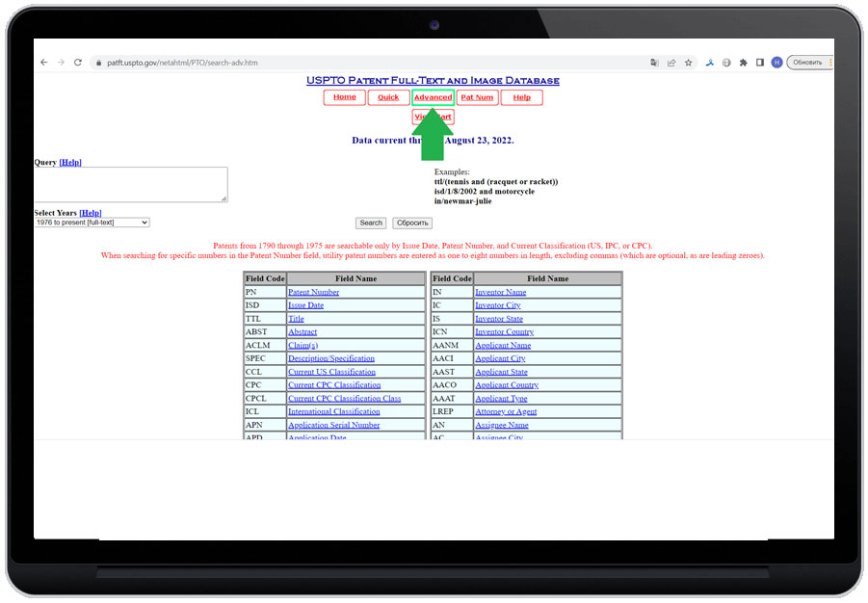The image size is (868, 603).
Task: Follow the Patent Number field link
Action: point(313,291)
